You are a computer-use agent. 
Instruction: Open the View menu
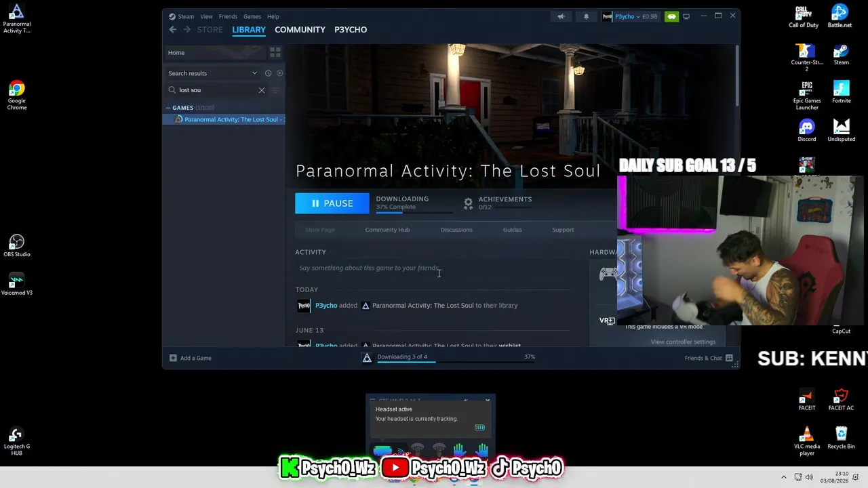[x=206, y=16]
